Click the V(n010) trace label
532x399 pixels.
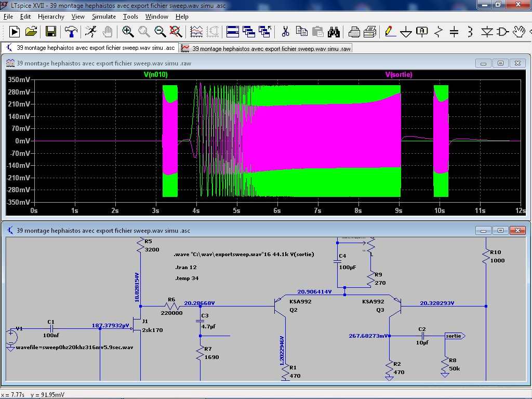[155, 75]
